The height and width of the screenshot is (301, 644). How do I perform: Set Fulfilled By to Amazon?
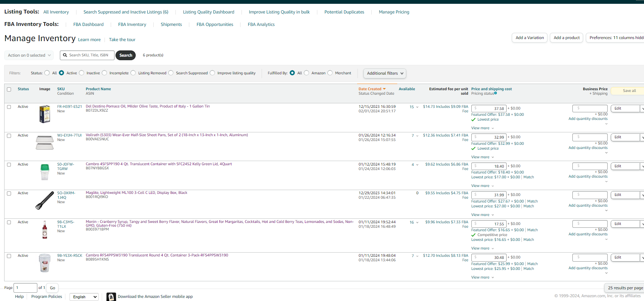point(307,73)
